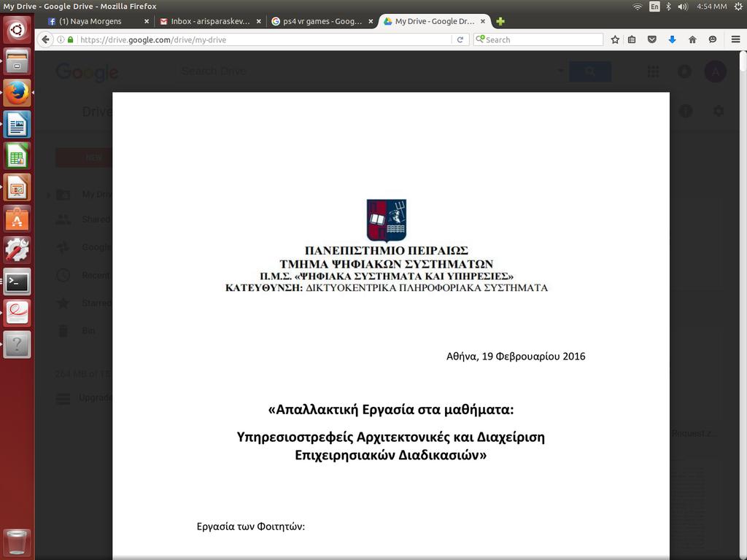Open Bluetooth indicator menu
The width and height of the screenshot is (747, 560).
pyautogui.click(x=668, y=6)
